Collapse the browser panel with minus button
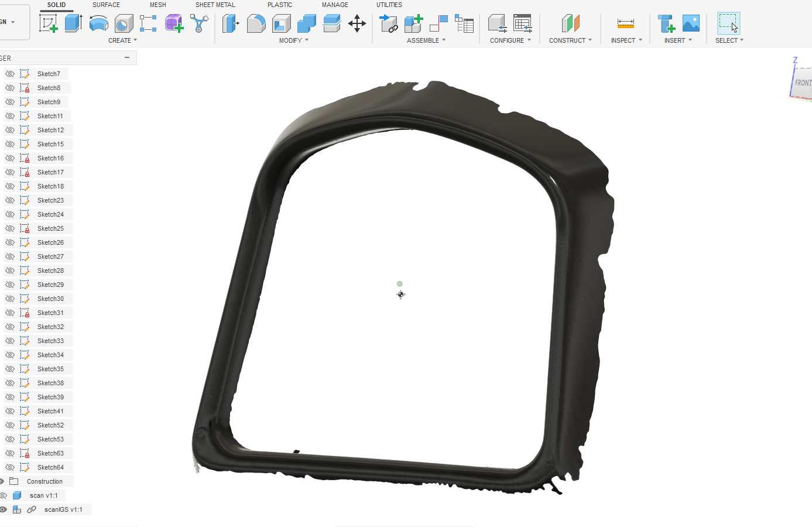The width and height of the screenshot is (812, 527). (127, 57)
